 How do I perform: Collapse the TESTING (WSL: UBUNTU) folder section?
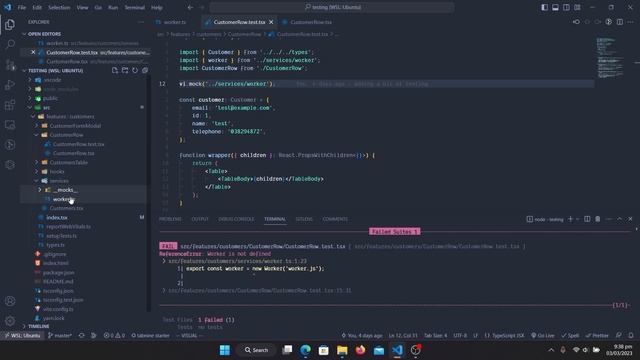click(24, 71)
